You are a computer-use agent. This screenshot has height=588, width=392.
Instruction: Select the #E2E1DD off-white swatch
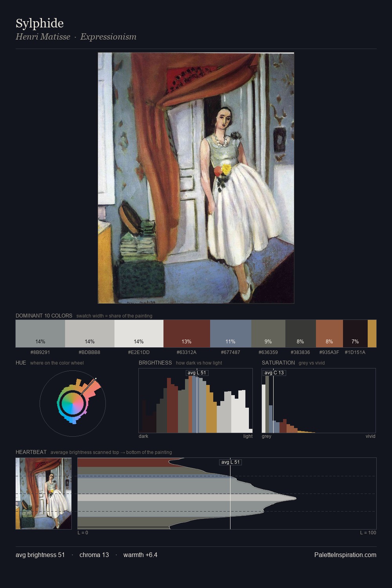point(139,334)
